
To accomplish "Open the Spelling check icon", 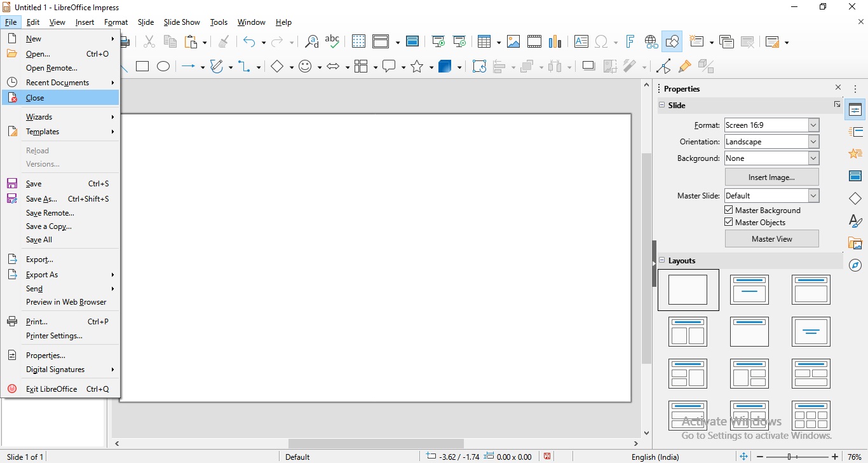I will [x=332, y=42].
